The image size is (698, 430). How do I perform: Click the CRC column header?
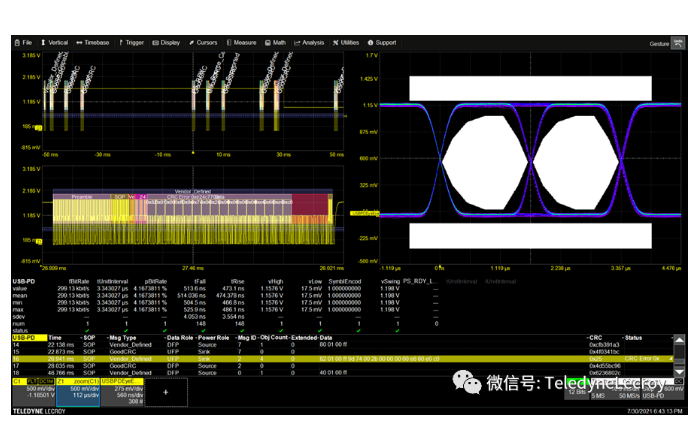(x=597, y=338)
